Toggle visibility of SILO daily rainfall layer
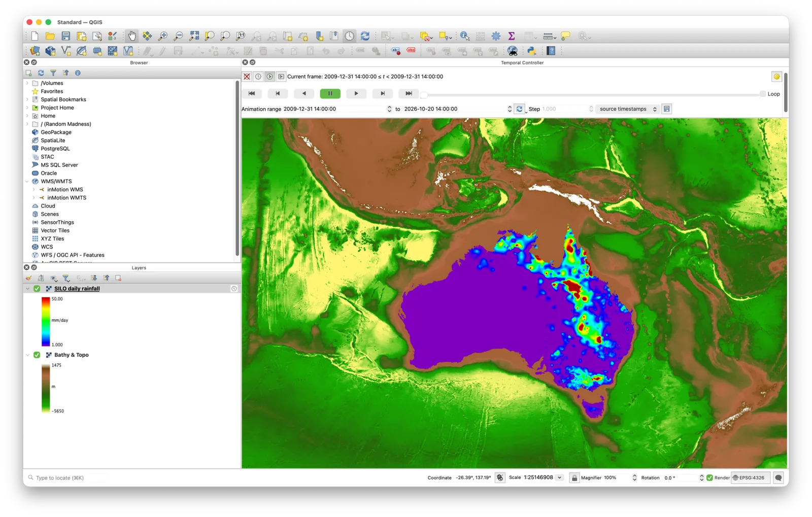812x517 pixels. pyautogui.click(x=37, y=289)
